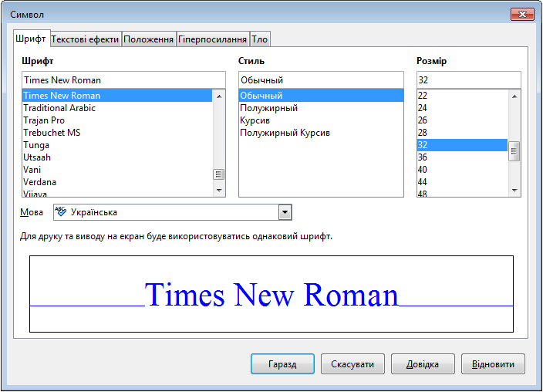Screen dimensions: 543x392
Task: Click the Розмір size input field
Action: 468,79
